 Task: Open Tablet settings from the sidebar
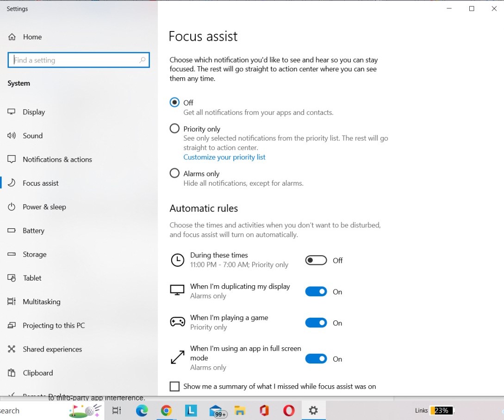[x=32, y=278]
